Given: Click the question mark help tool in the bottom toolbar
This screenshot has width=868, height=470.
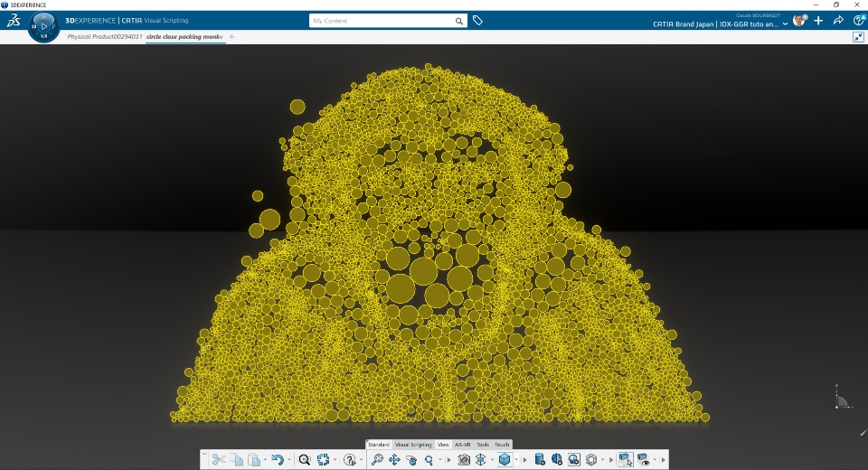Looking at the screenshot, I should [x=349, y=459].
